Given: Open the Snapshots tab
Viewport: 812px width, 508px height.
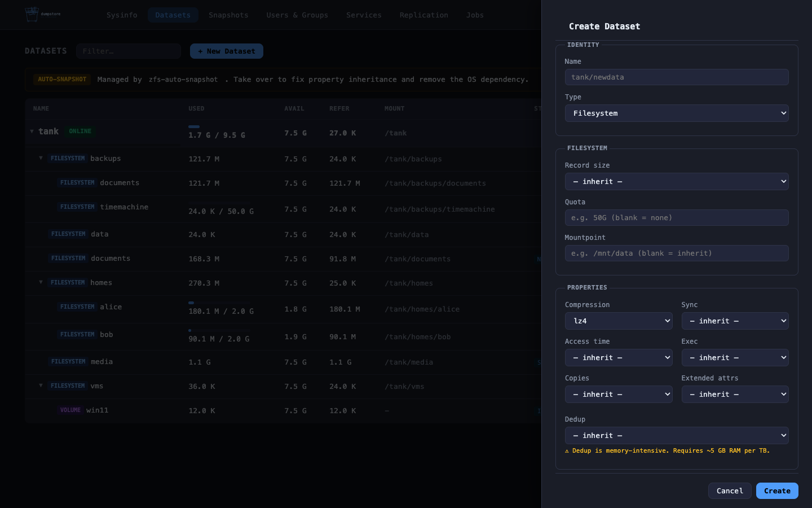Looking at the screenshot, I should click(228, 15).
